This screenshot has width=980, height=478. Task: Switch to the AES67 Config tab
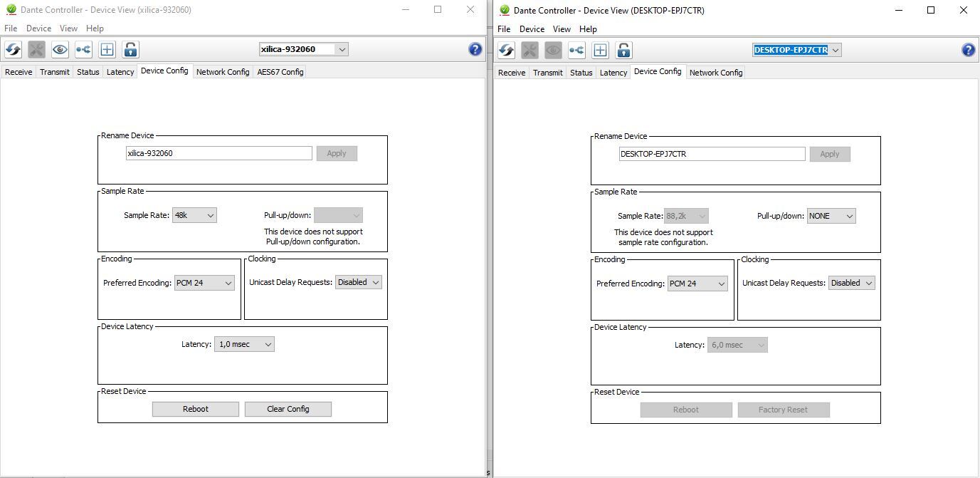[x=280, y=72]
